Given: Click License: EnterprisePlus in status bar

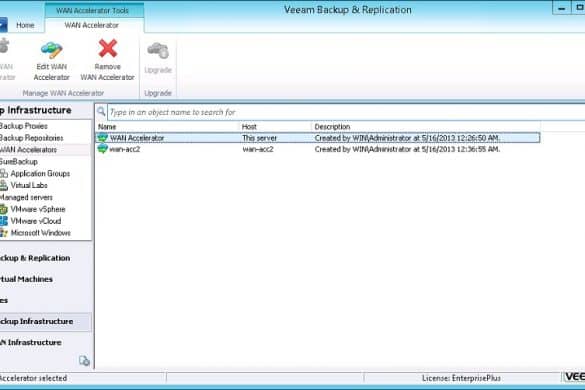Looking at the screenshot, I should point(461,378).
